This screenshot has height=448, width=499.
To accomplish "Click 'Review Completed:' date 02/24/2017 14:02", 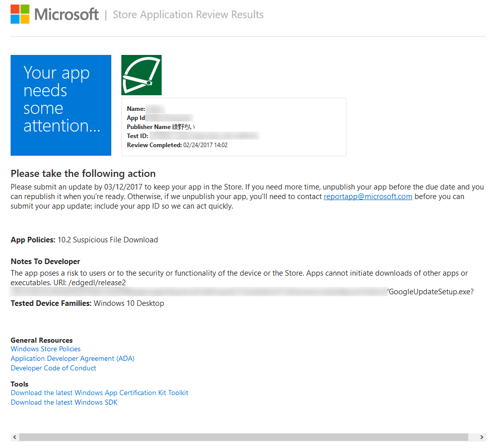I will (x=205, y=145).
